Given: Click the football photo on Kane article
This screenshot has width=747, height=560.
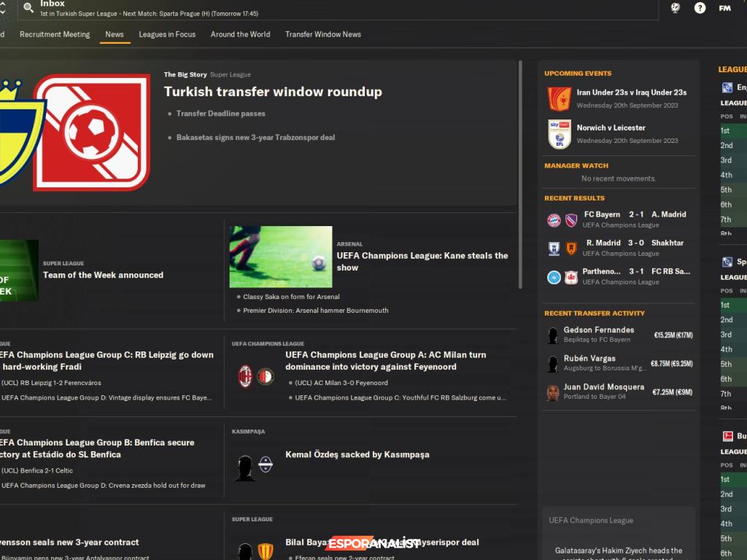Looking at the screenshot, I should (280, 257).
